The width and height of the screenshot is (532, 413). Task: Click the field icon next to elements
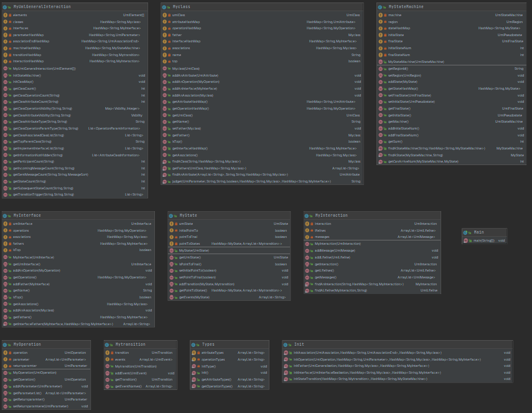pyautogui.click(x=6, y=15)
